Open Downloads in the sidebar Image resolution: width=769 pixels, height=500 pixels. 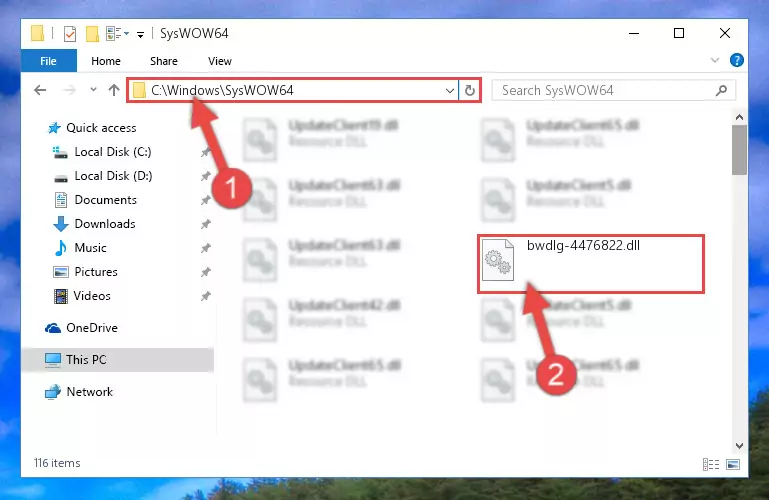pyautogui.click(x=94, y=224)
